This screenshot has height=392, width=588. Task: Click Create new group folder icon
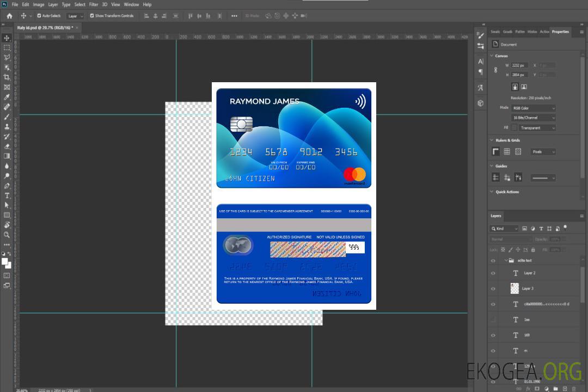pyautogui.click(x=555, y=389)
